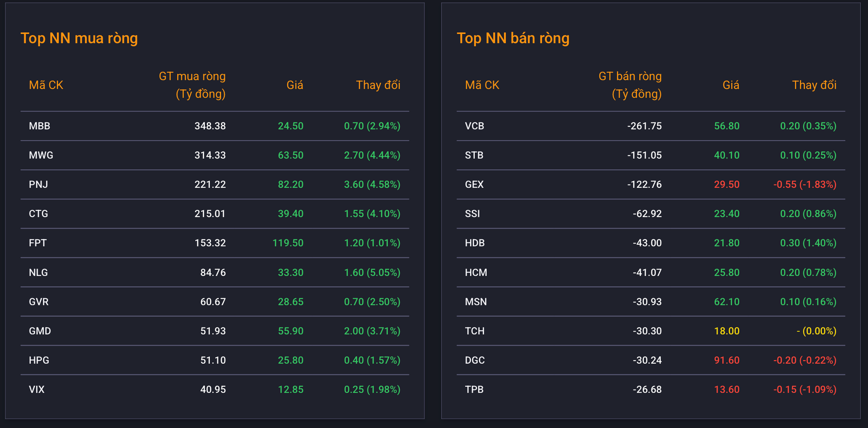The height and width of the screenshot is (428, 868).
Task: Click net buy value 60.67
Action: pos(213,302)
